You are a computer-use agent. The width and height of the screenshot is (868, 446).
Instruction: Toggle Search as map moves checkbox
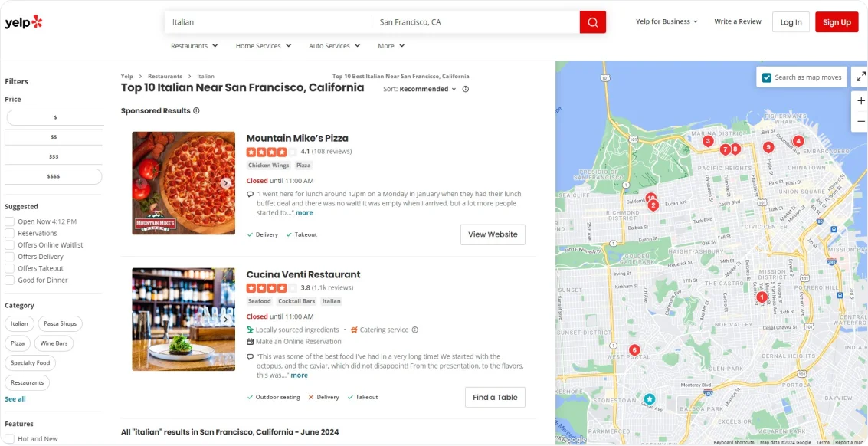pos(766,77)
